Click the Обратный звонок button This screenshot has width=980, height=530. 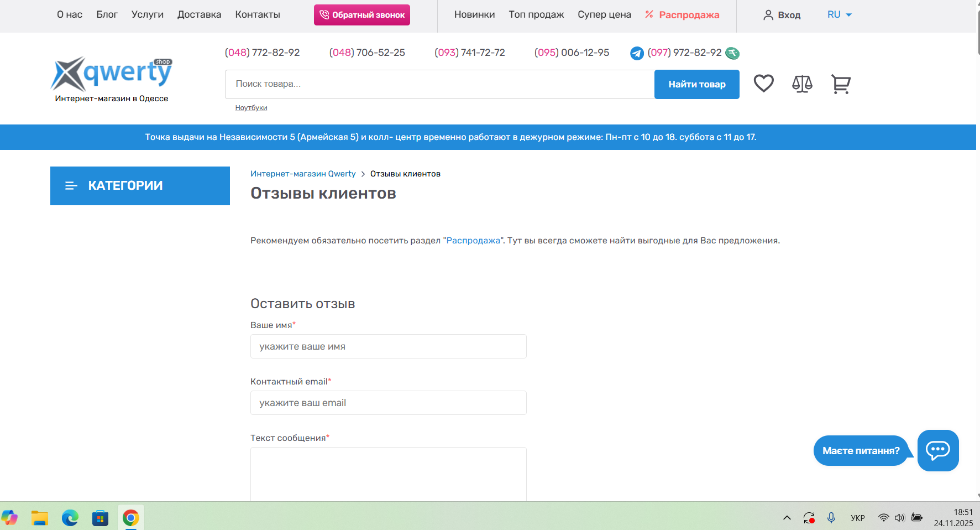point(361,15)
